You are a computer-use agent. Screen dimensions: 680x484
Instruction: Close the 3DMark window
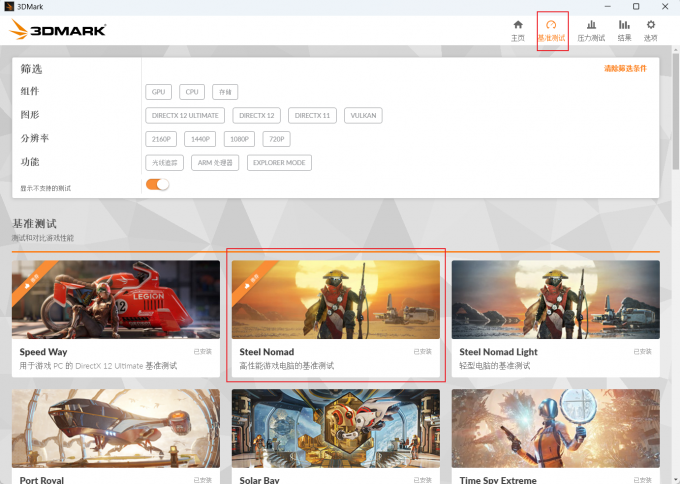tap(665, 7)
